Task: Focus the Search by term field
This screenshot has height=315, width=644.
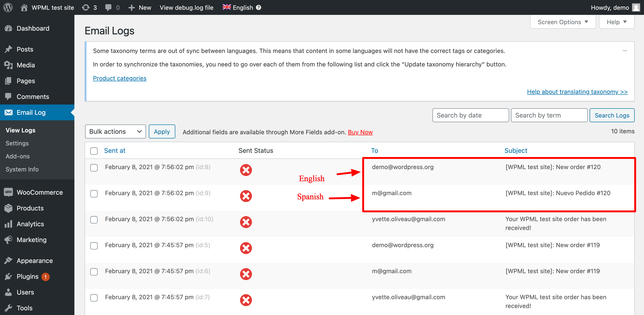Action: tap(549, 115)
